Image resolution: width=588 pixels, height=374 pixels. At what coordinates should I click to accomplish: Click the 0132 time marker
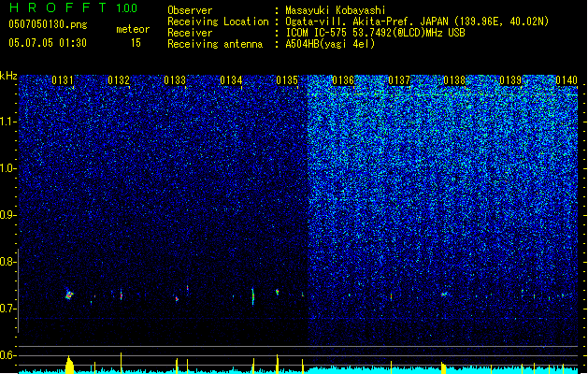(x=119, y=80)
